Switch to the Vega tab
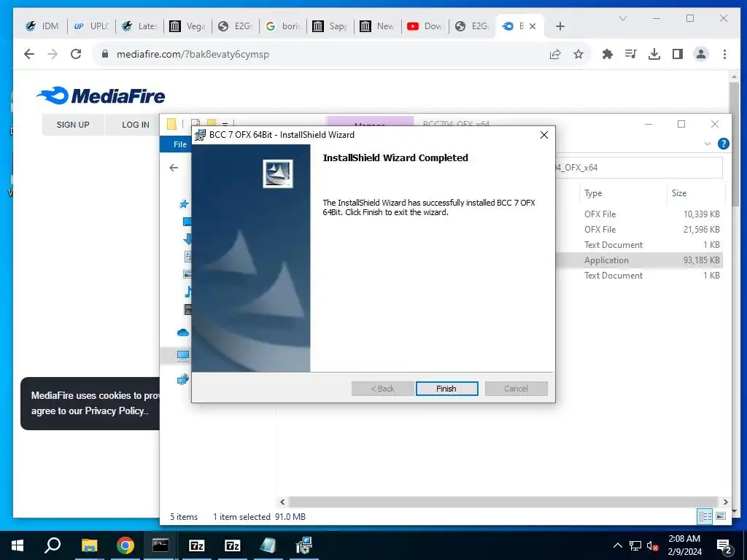Image resolution: width=747 pixels, height=560 pixels. tap(187, 26)
